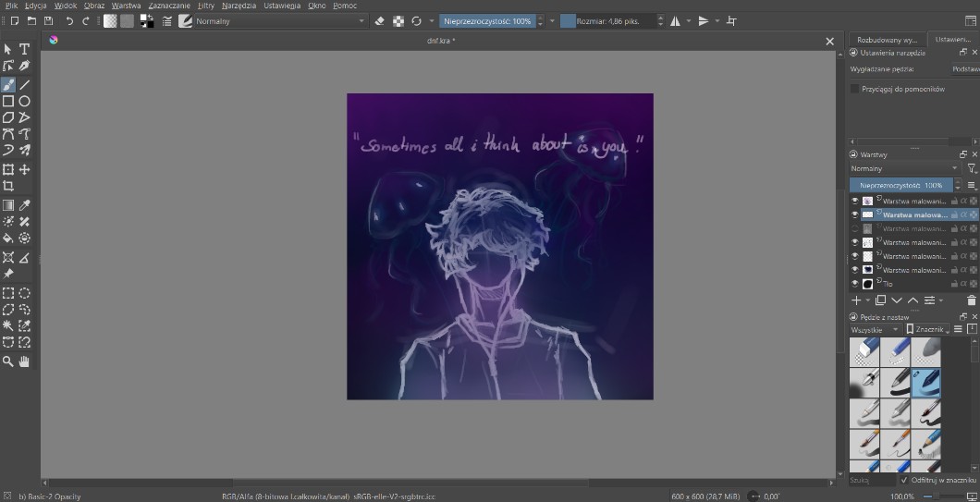Select the Text tool in toolbox

[25, 49]
